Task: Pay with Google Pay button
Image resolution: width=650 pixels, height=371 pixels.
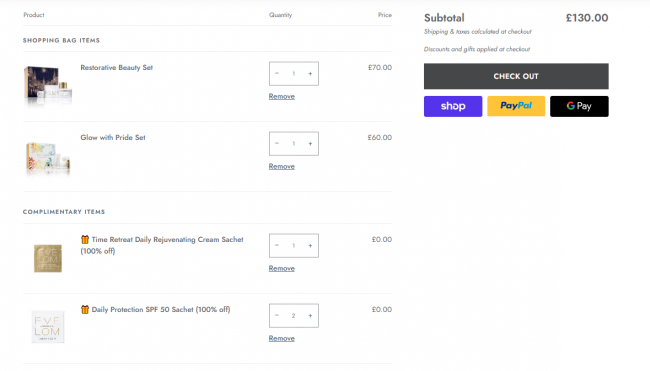Action: point(579,107)
